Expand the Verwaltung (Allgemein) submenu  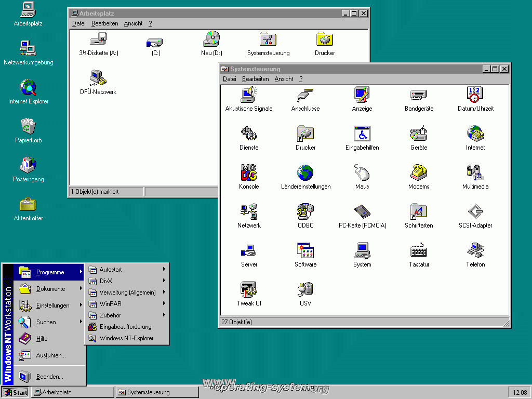click(x=127, y=292)
